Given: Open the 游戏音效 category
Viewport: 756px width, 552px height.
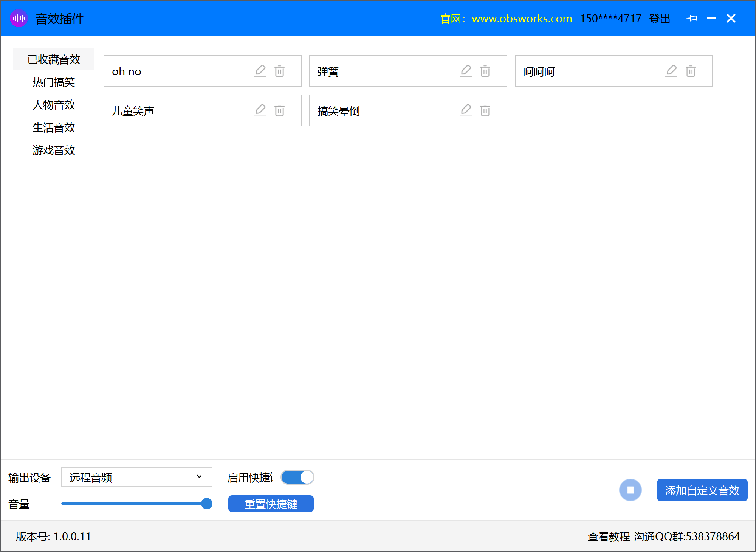Looking at the screenshot, I should coord(54,150).
